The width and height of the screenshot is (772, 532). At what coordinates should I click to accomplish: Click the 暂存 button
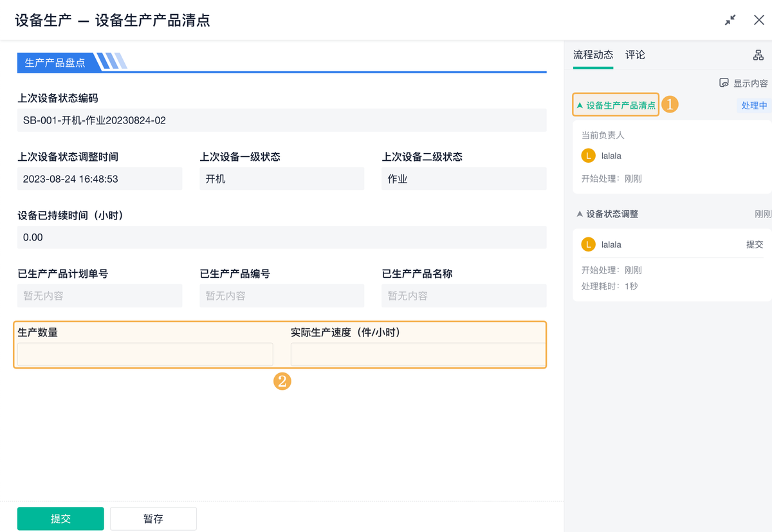point(153,518)
